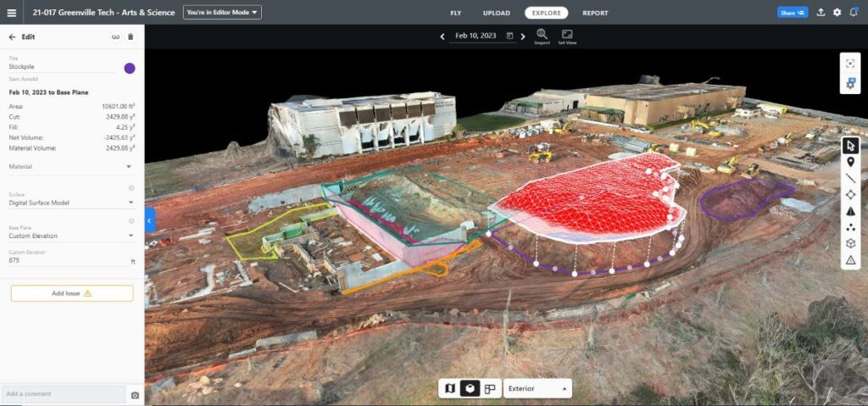Switch to 3D model view toggle
Screen dimensions: 868x406
click(x=470, y=388)
